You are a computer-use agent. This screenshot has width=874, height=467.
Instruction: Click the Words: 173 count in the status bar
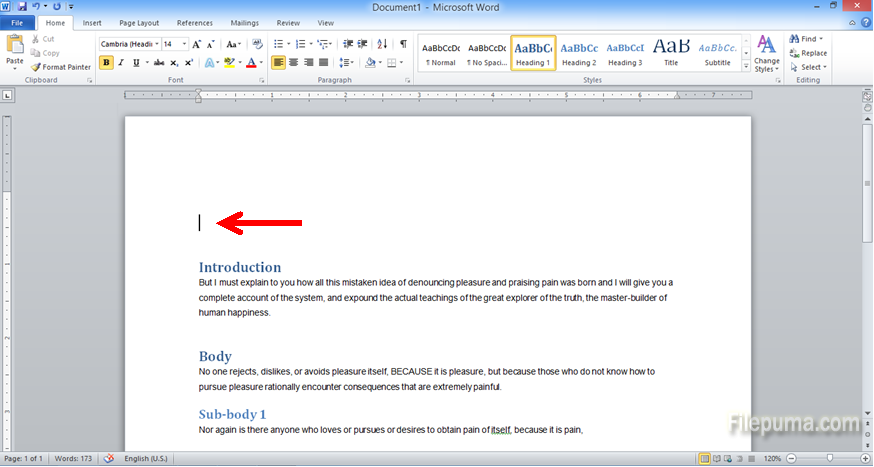click(74, 459)
